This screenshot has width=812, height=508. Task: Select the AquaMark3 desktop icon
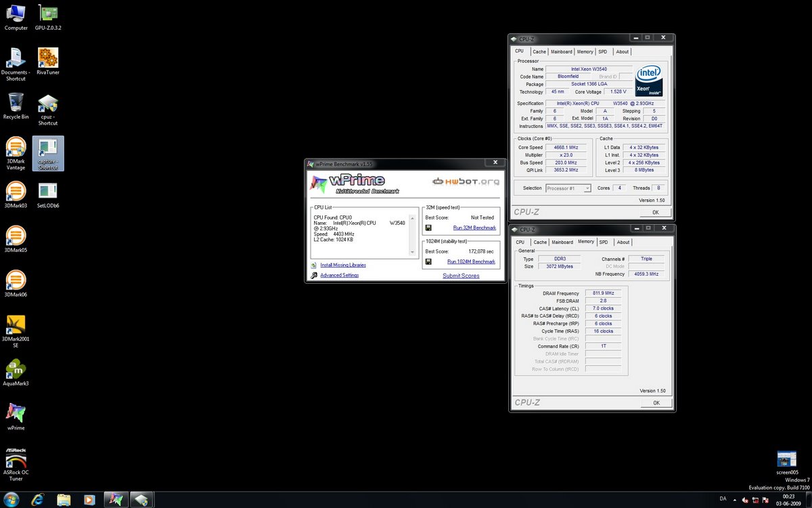point(16,373)
